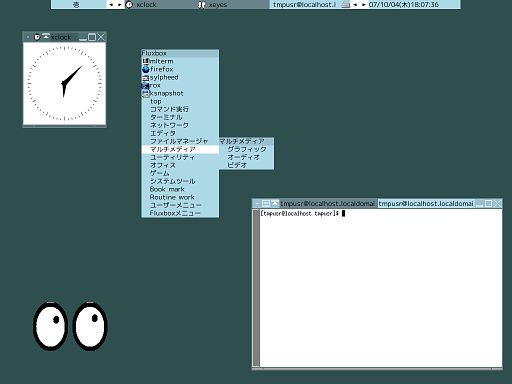This screenshot has height=384, width=512.
Task: Choose コマンド実行 in the Fluxbox menu
Action: click(x=180, y=109)
